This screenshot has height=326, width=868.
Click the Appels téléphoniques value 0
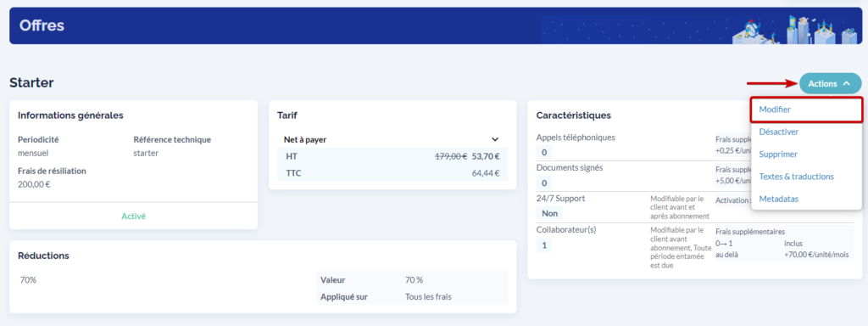point(544,152)
